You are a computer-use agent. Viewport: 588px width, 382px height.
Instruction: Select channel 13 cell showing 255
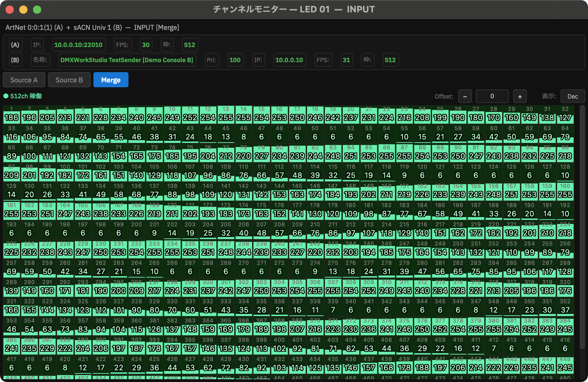[x=226, y=114]
